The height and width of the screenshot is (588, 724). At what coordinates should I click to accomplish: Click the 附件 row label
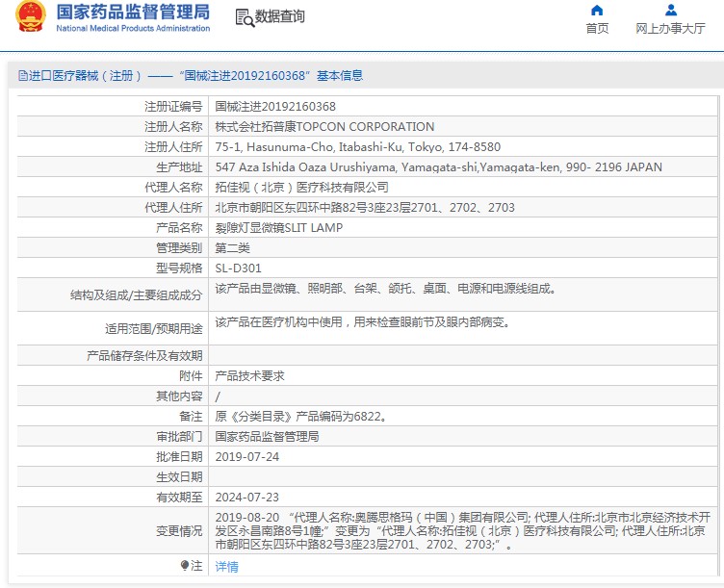pos(191,376)
